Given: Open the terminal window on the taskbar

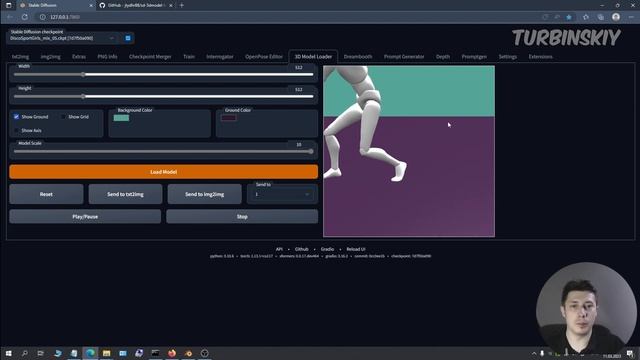Looking at the screenshot, I should click(156, 353).
